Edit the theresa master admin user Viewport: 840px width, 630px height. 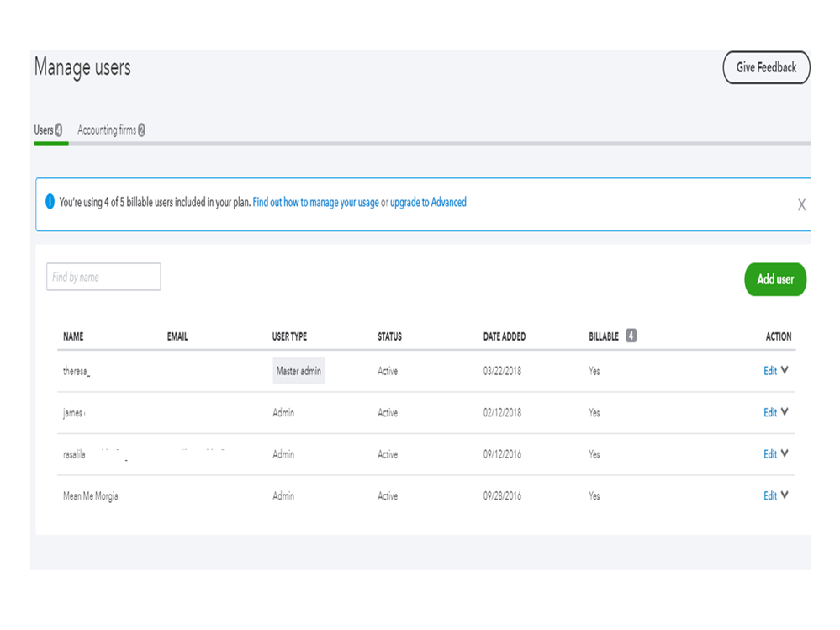(769, 371)
